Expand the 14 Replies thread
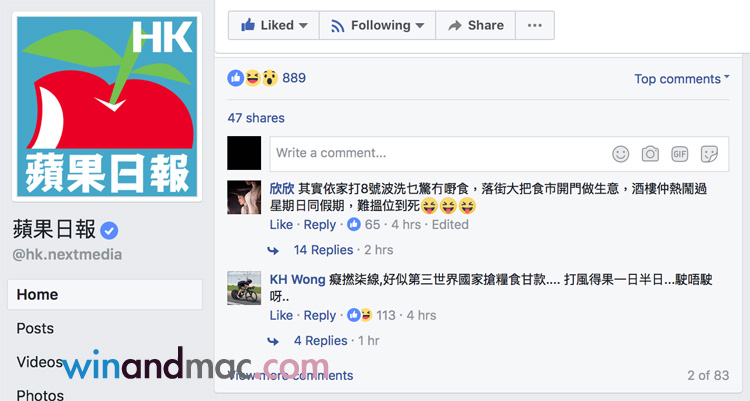The image size is (750, 401). tap(323, 250)
